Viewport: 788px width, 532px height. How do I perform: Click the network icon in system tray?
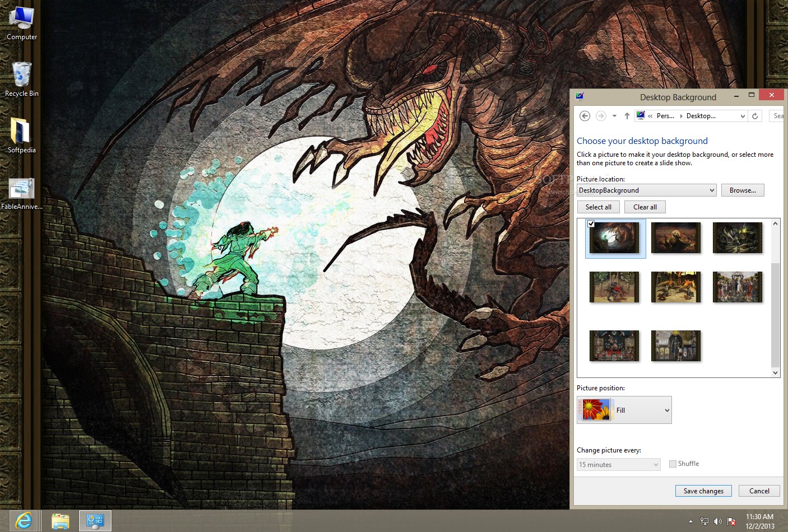coord(704,521)
